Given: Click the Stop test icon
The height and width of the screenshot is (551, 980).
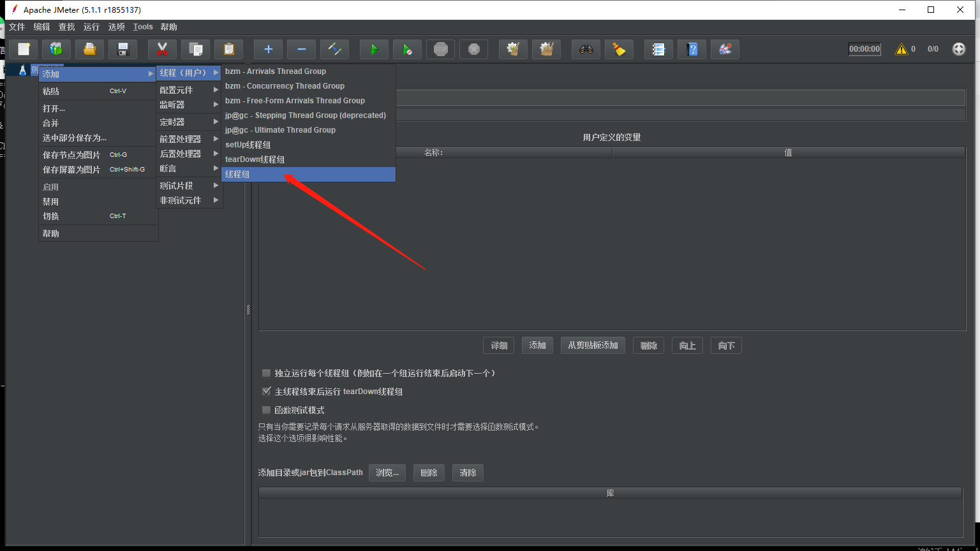Looking at the screenshot, I should click(x=441, y=49).
